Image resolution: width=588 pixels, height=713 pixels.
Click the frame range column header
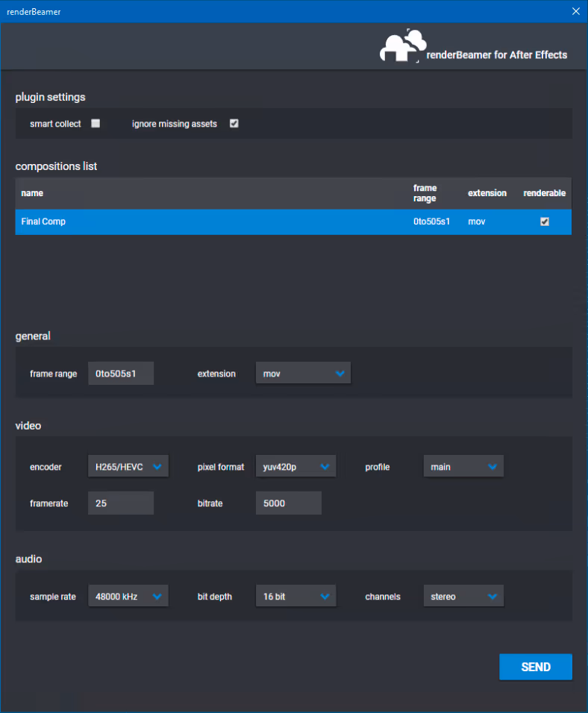(x=425, y=193)
